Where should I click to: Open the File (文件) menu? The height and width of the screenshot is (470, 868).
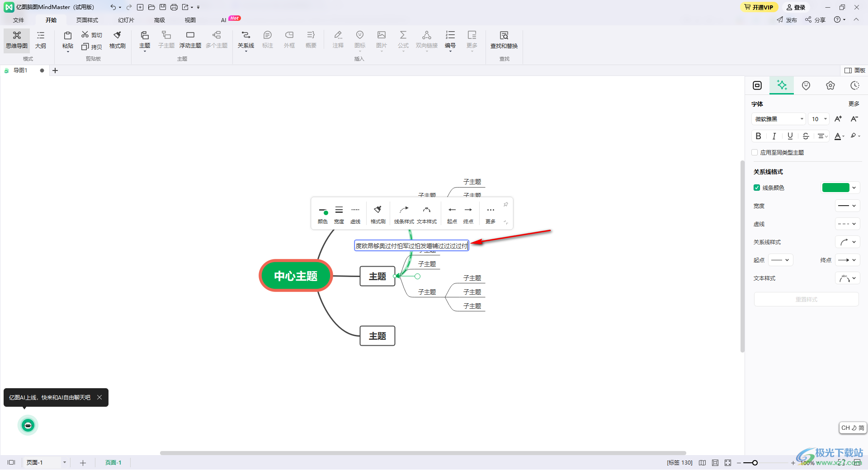pos(19,20)
